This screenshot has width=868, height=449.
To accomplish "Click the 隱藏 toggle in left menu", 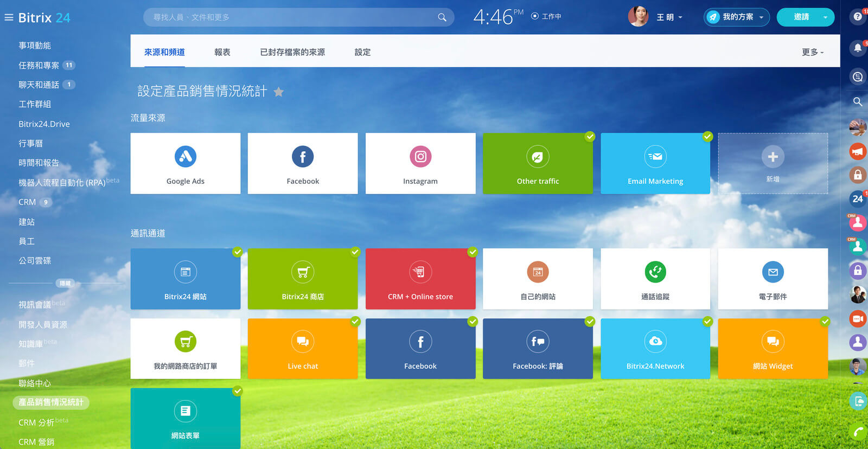I will pyautogui.click(x=65, y=283).
